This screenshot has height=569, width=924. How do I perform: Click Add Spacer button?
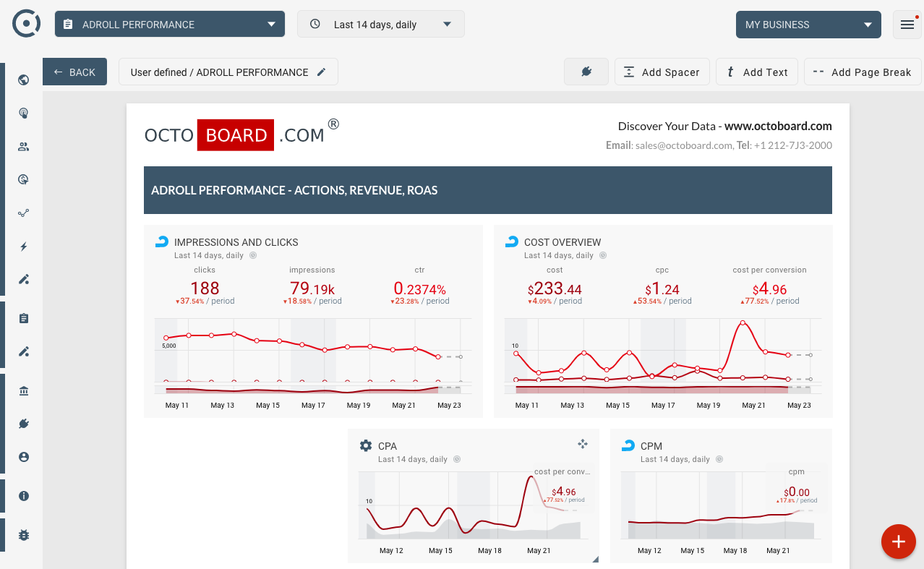[662, 72]
